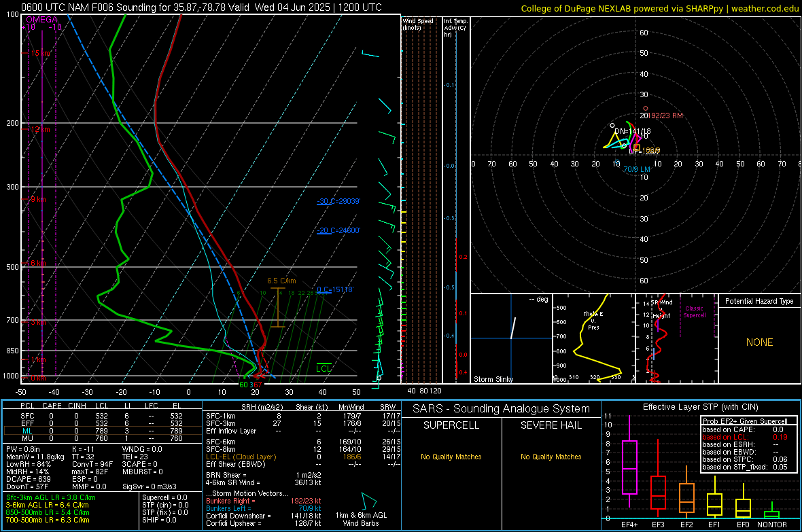Viewport: 802px width, 532px height.
Task: Click the 6.5 C/km lapse rate label
Action: tap(281, 281)
